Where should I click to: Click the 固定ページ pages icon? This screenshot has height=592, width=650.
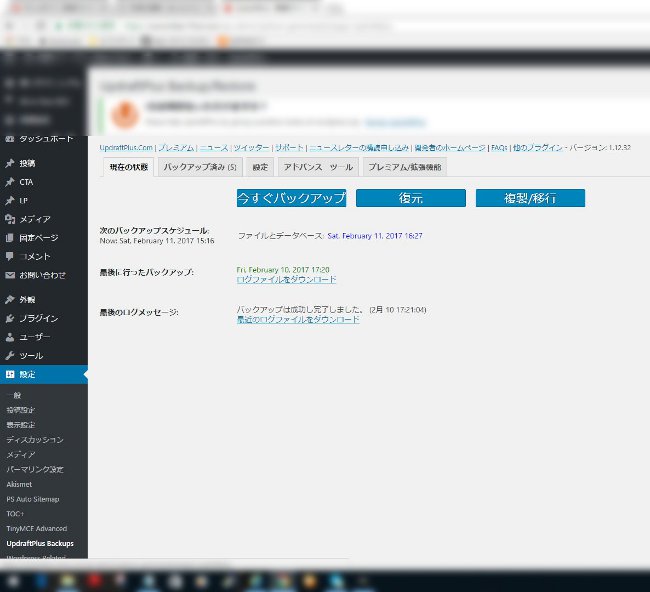[10, 238]
